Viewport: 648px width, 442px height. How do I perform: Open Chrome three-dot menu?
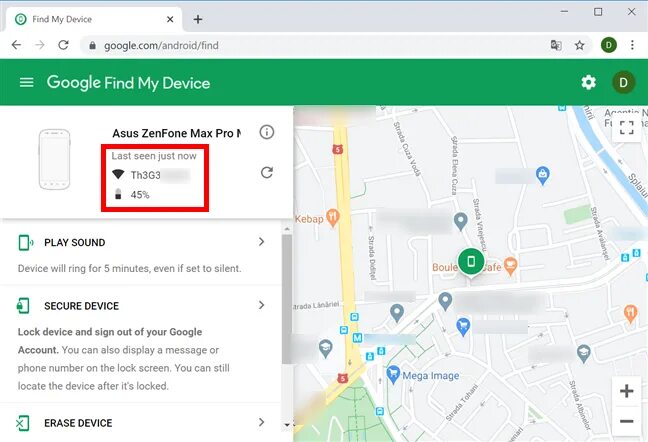click(632, 45)
